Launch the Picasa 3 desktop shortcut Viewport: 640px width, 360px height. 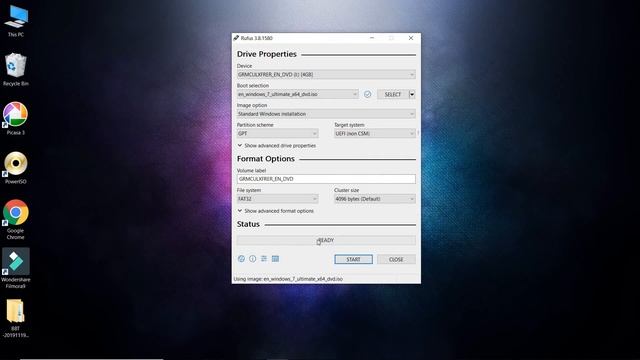point(16,118)
